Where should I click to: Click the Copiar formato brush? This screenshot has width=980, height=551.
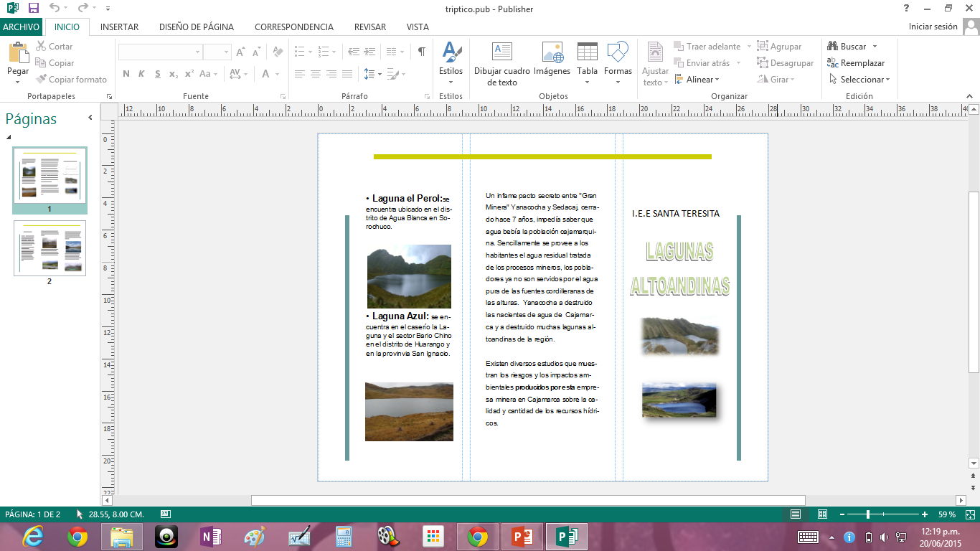[42, 80]
